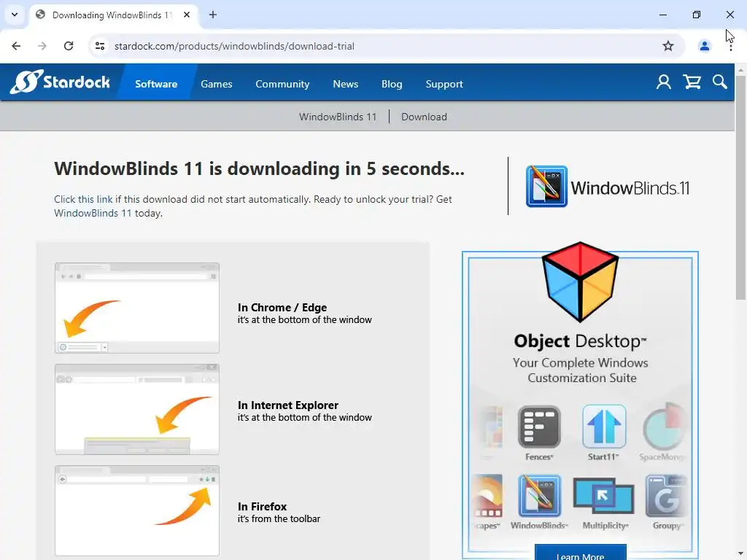
Task: Open the Chrome three-dot menu
Action: tap(730, 46)
